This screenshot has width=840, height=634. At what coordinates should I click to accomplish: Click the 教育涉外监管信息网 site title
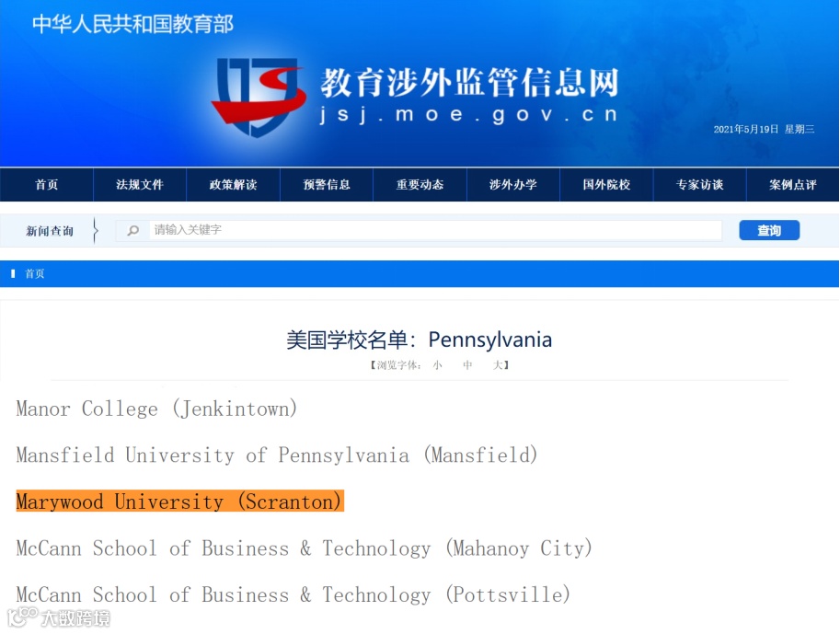(470, 83)
